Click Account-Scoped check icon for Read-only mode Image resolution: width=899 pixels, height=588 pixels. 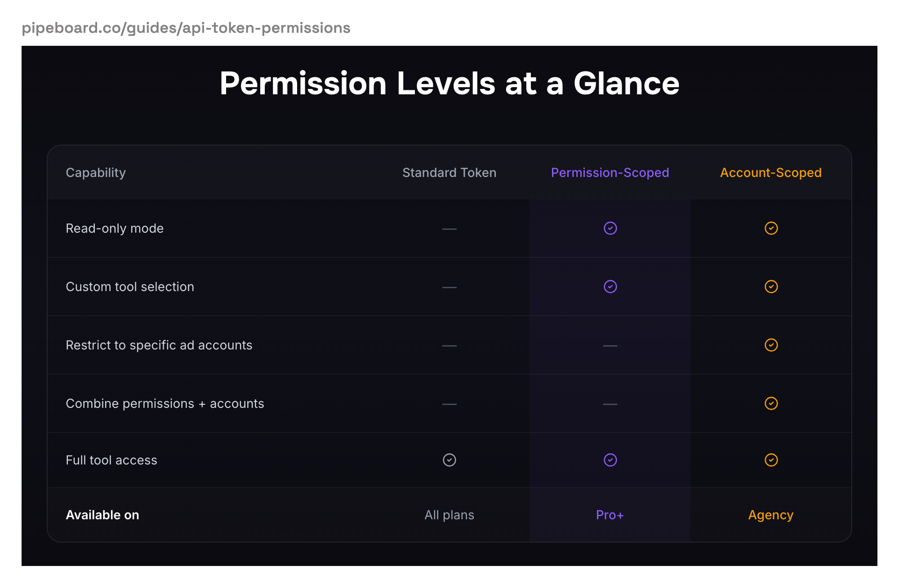(x=771, y=228)
